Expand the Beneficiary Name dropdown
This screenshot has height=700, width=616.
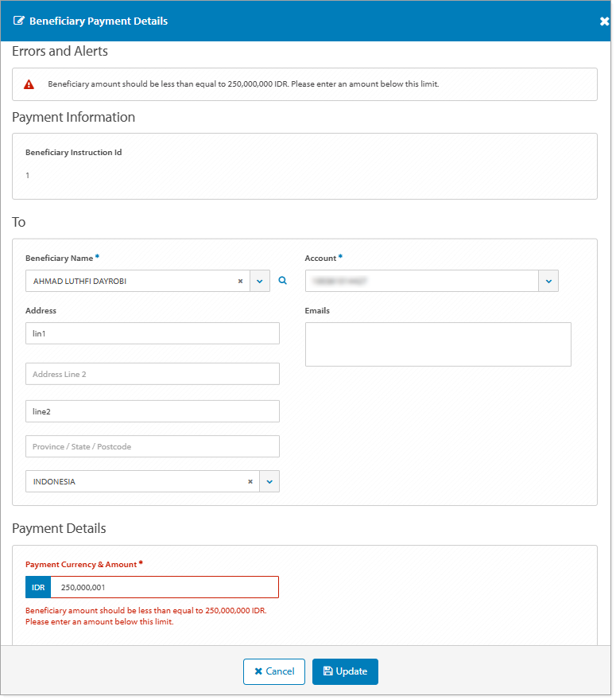pyautogui.click(x=260, y=281)
